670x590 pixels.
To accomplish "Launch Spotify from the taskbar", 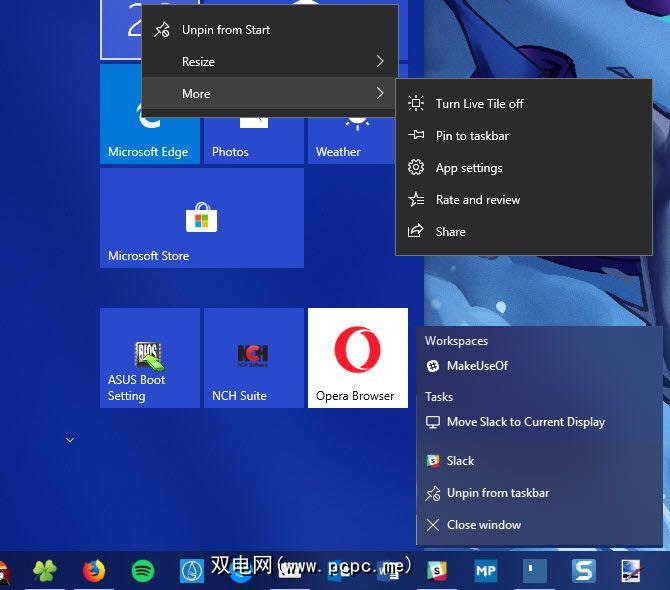I will (143, 570).
